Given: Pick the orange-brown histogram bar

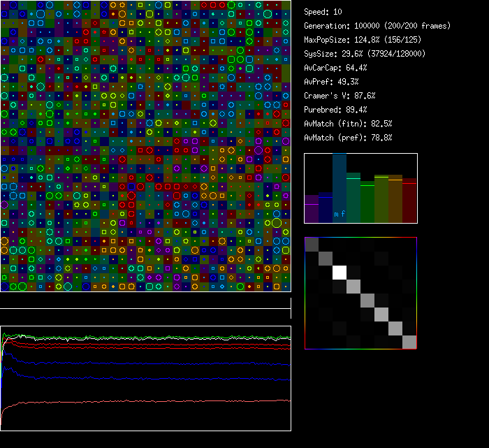Looking at the screenshot, I should (395, 199).
